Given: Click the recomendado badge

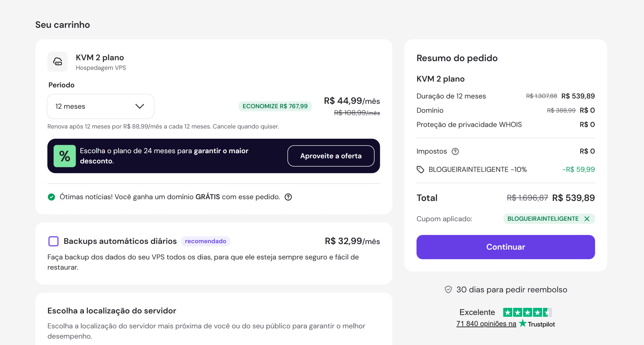Looking at the screenshot, I should [x=206, y=241].
